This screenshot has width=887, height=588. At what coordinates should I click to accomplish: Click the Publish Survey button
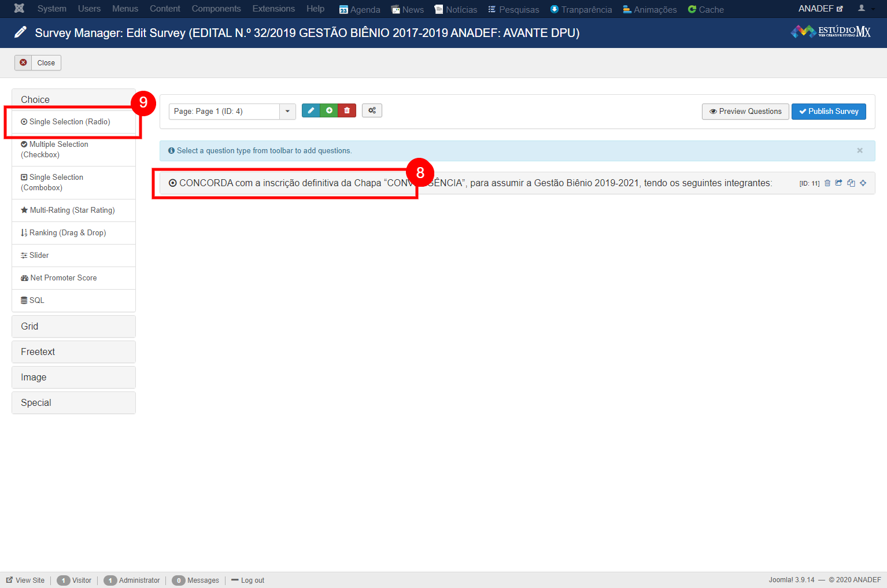tap(829, 112)
